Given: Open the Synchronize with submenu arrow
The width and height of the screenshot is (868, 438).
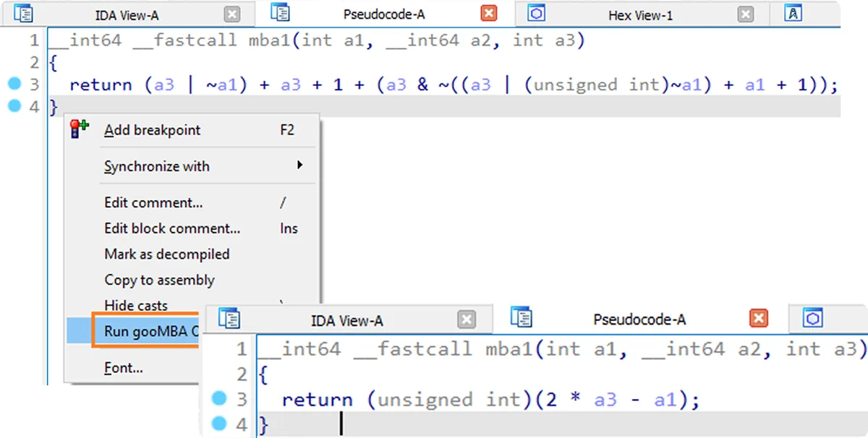Looking at the screenshot, I should pos(299,166).
